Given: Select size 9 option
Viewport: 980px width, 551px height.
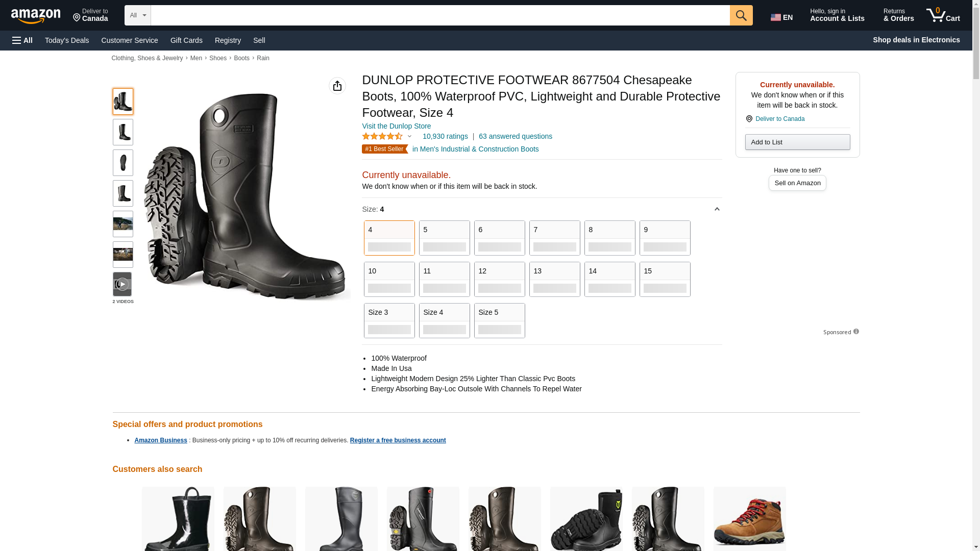Looking at the screenshot, I should [x=665, y=238].
